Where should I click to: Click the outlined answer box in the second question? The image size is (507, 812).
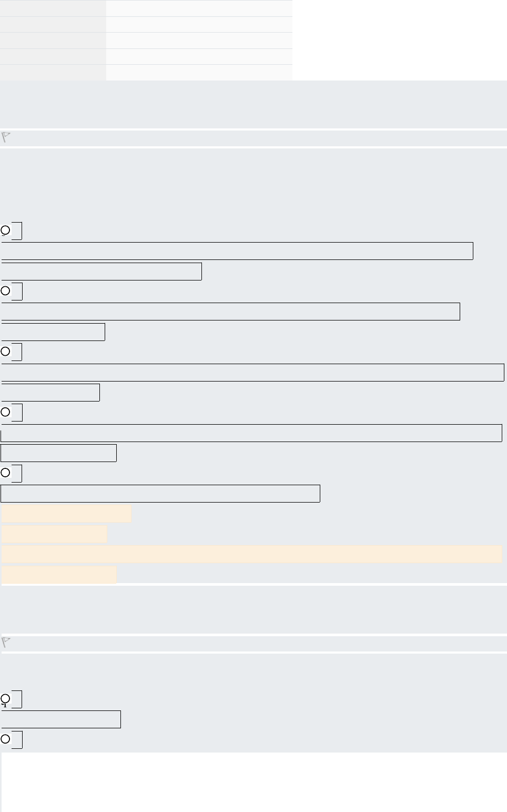point(61,719)
